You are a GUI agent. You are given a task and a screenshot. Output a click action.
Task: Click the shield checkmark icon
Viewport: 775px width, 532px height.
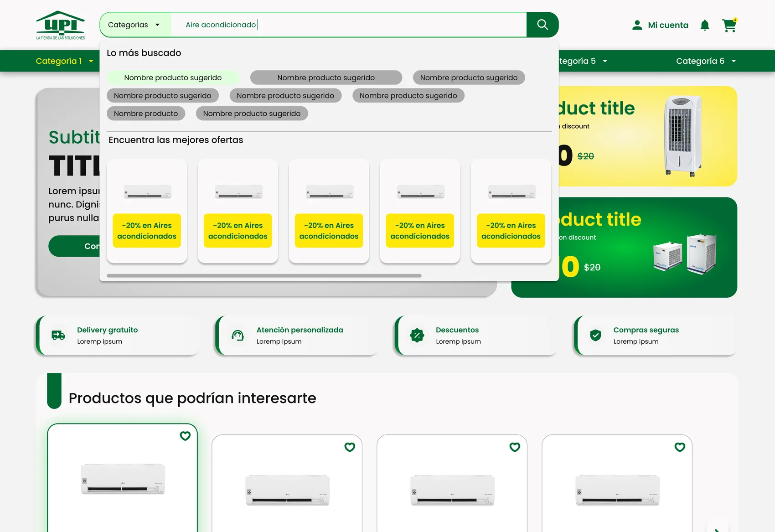point(595,336)
